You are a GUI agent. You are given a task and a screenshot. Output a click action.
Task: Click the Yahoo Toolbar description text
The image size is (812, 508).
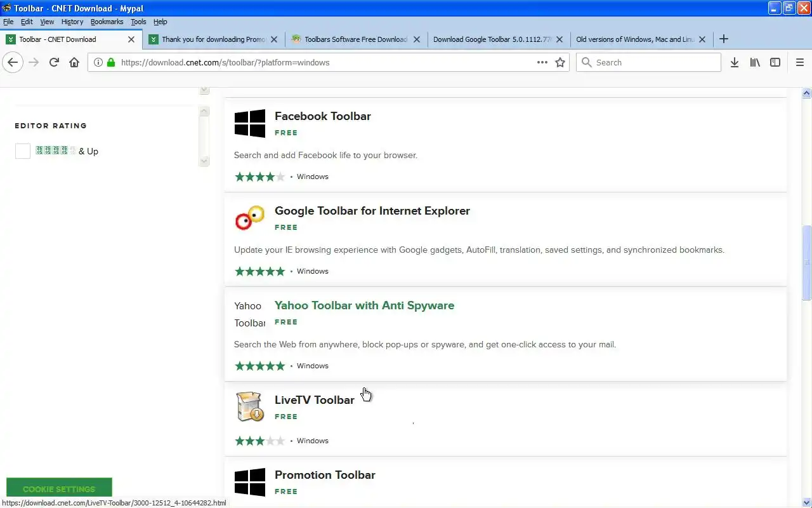pos(425,344)
